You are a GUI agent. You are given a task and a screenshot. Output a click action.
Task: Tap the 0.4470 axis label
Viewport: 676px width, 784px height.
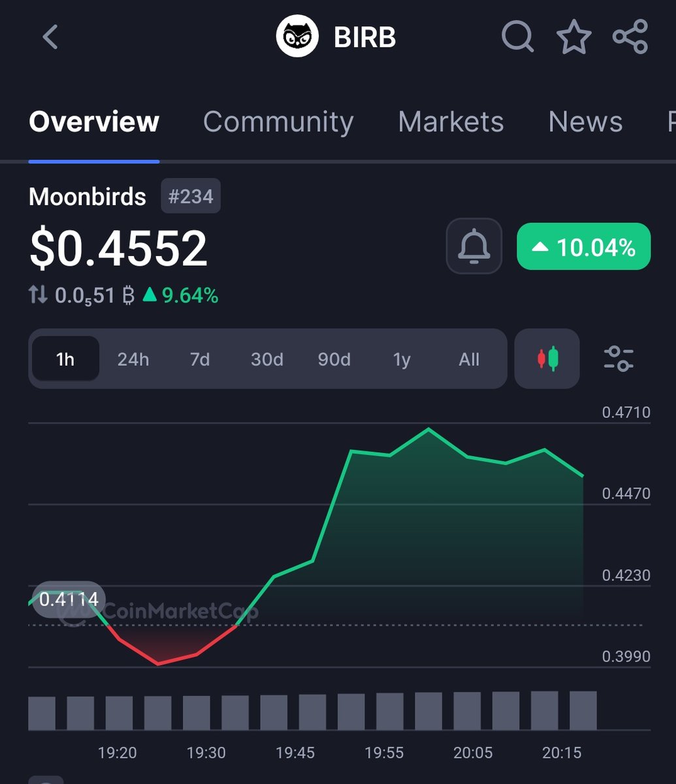626,493
